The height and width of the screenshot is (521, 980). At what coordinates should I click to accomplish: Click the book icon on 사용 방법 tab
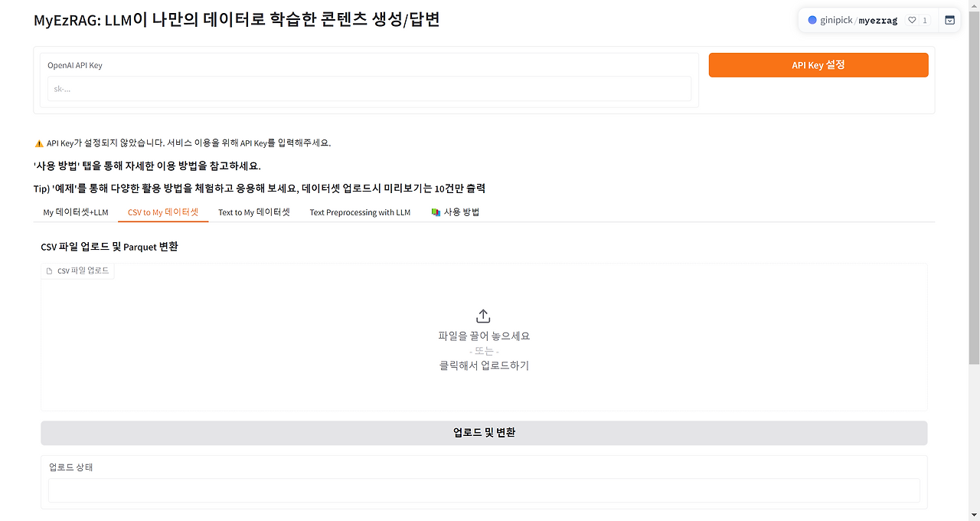(x=436, y=212)
